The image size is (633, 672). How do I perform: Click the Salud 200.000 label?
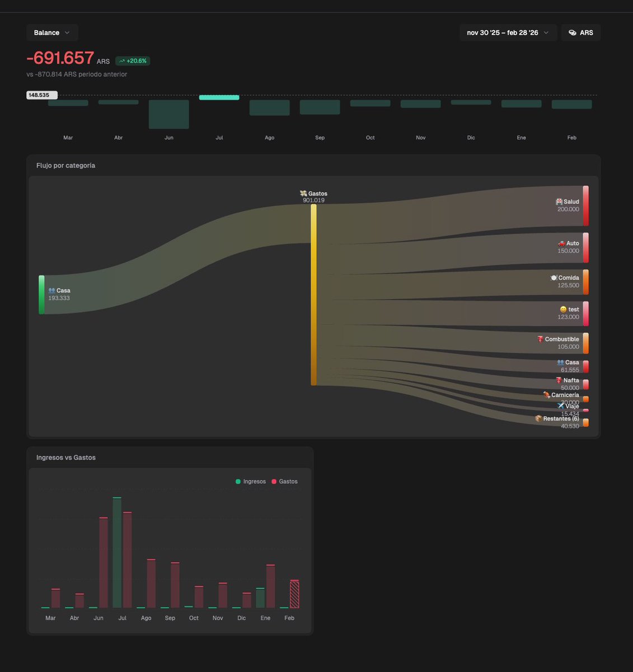click(567, 206)
